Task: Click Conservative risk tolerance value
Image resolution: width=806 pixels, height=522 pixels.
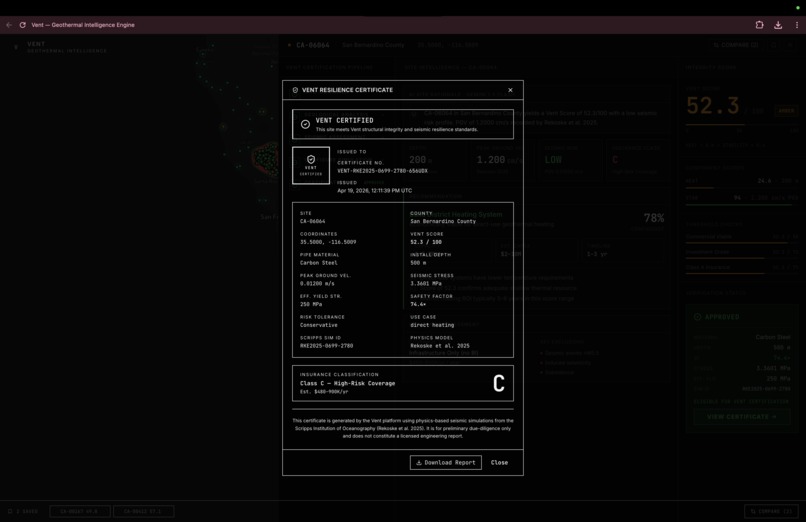Action: [x=319, y=325]
